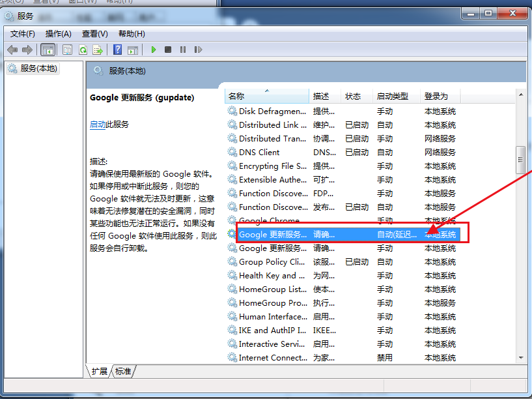The height and width of the screenshot is (399, 532).
Task: Click the gear icon beside HomeGroup Listener
Action: (x=232, y=289)
